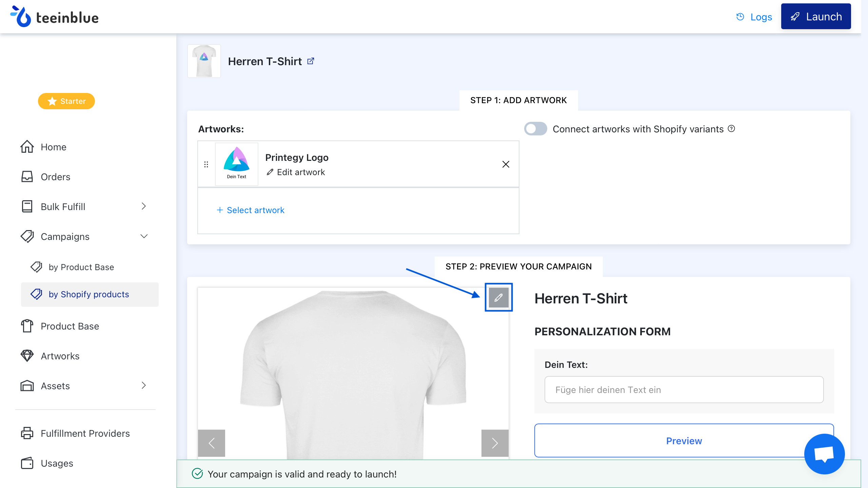Screen dimensions: 868x488
Task: Open Logs history icon
Action: point(740,17)
